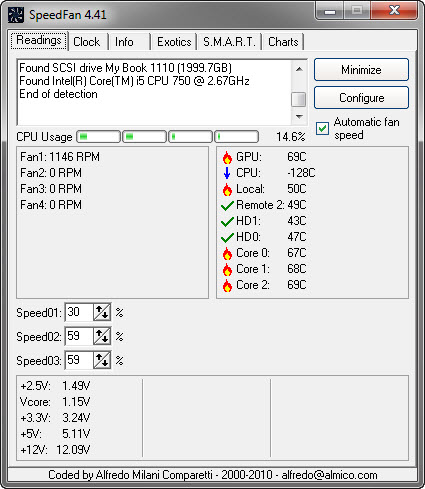This screenshot has height=489, width=425.
Task: Click the 'Found Intel(R) Core(TM) i5' log line
Action: point(134,81)
